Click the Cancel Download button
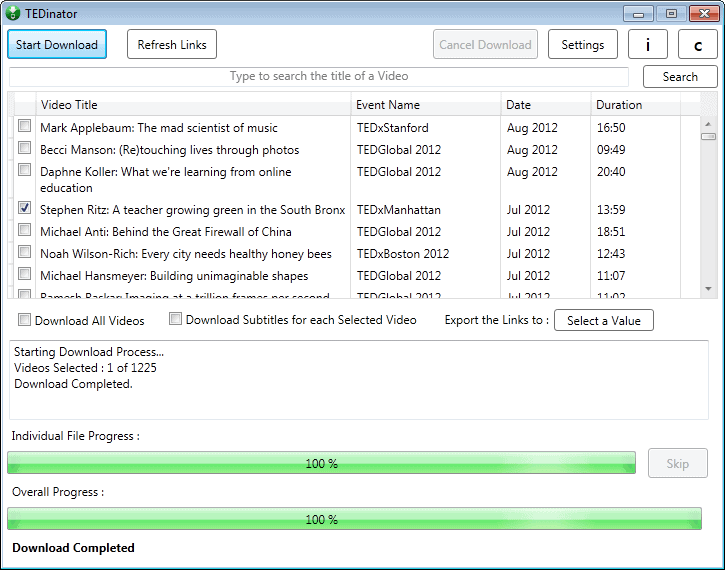Image resolution: width=725 pixels, height=570 pixels. point(485,44)
